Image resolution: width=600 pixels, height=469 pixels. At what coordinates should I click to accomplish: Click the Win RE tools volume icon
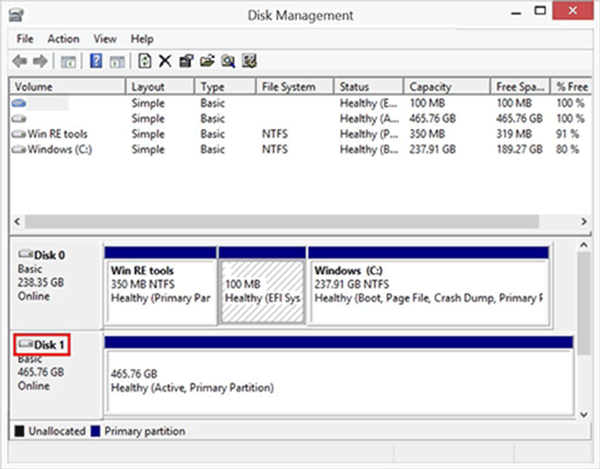pos(19,134)
